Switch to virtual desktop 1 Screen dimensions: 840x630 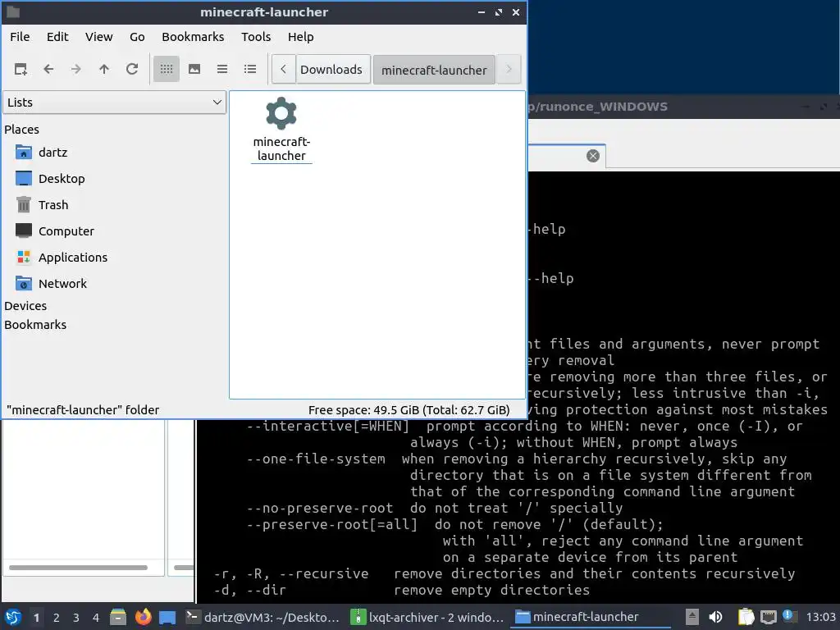[36, 618]
